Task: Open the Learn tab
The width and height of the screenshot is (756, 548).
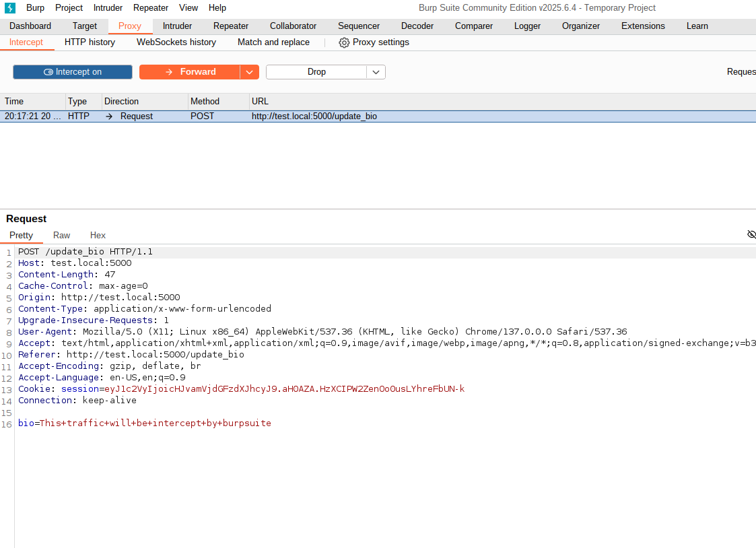Action: (x=697, y=26)
